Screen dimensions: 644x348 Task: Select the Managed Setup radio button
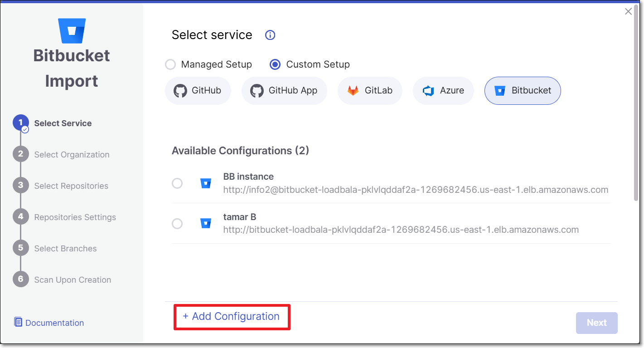tap(170, 64)
